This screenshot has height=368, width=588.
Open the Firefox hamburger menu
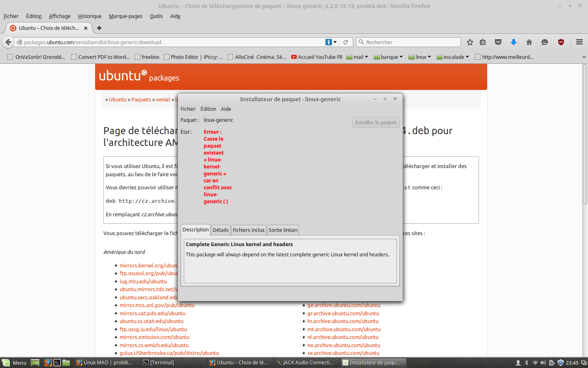[x=579, y=42]
